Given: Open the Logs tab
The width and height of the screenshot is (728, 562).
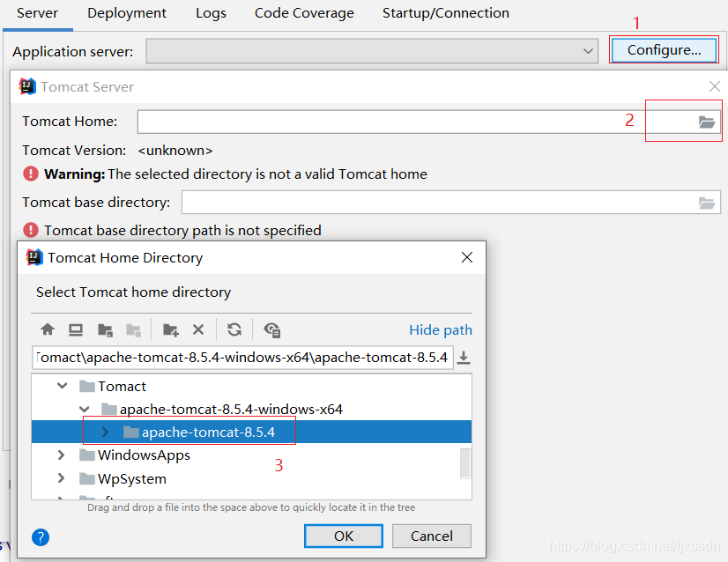Looking at the screenshot, I should (x=211, y=13).
